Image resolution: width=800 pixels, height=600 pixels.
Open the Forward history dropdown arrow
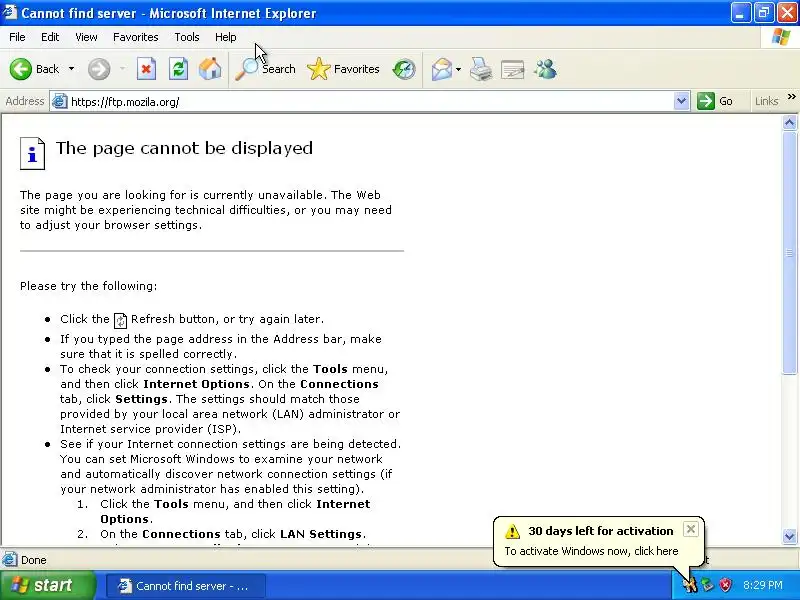[x=122, y=69]
